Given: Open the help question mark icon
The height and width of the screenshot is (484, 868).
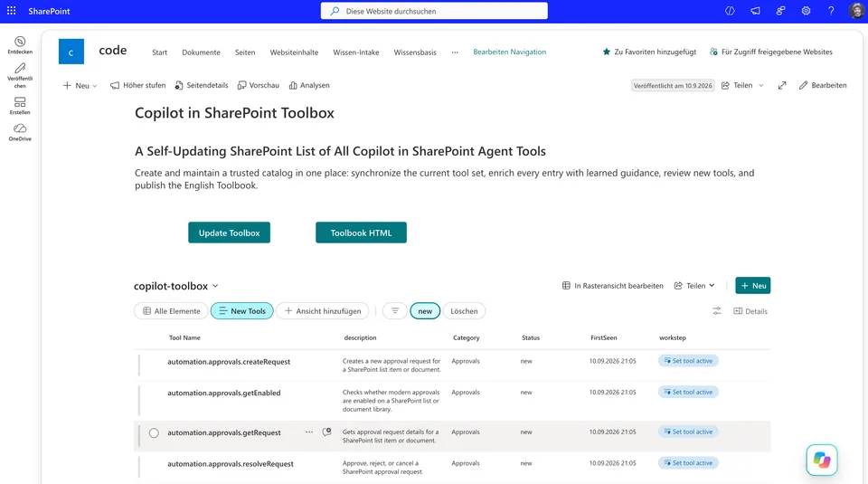Looking at the screenshot, I should click(831, 11).
